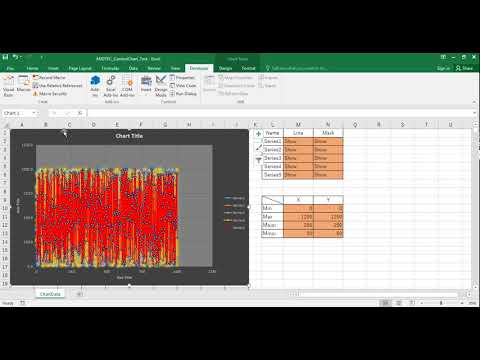The width and height of the screenshot is (480, 360).
Task: Click View Code
Action: click(183, 86)
